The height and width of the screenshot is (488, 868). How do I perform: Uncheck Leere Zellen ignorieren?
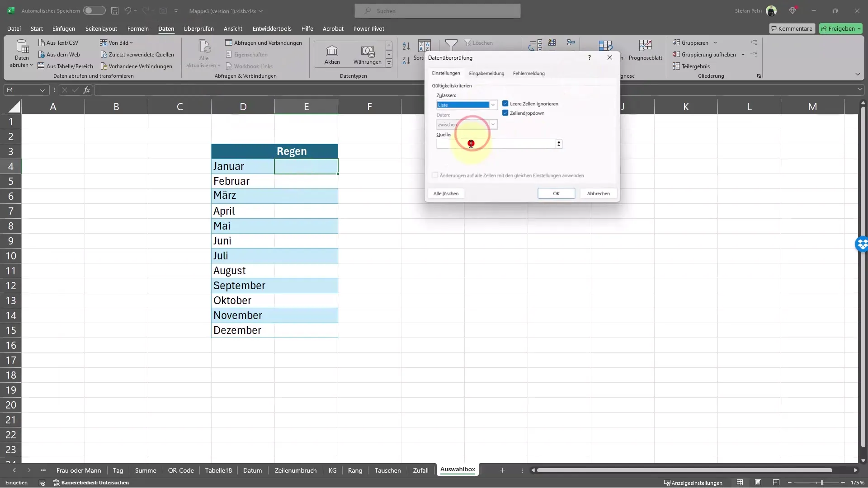point(505,103)
